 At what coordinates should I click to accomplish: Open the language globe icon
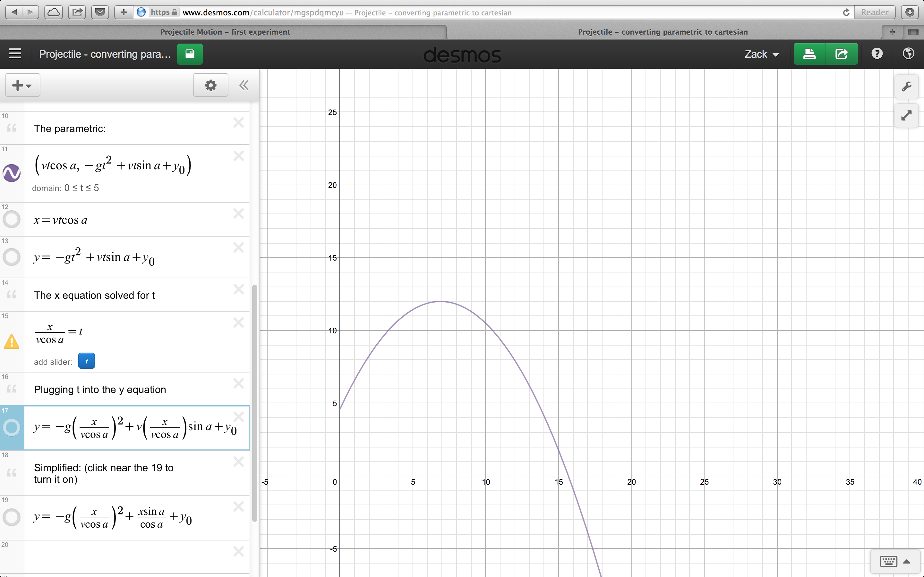(908, 54)
